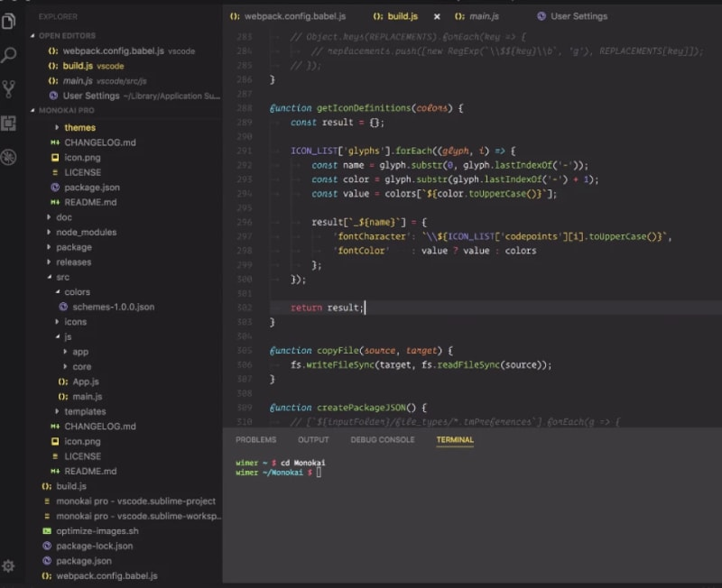Click the Manage gear icon
This screenshot has width=722, height=588.
click(9, 565)
